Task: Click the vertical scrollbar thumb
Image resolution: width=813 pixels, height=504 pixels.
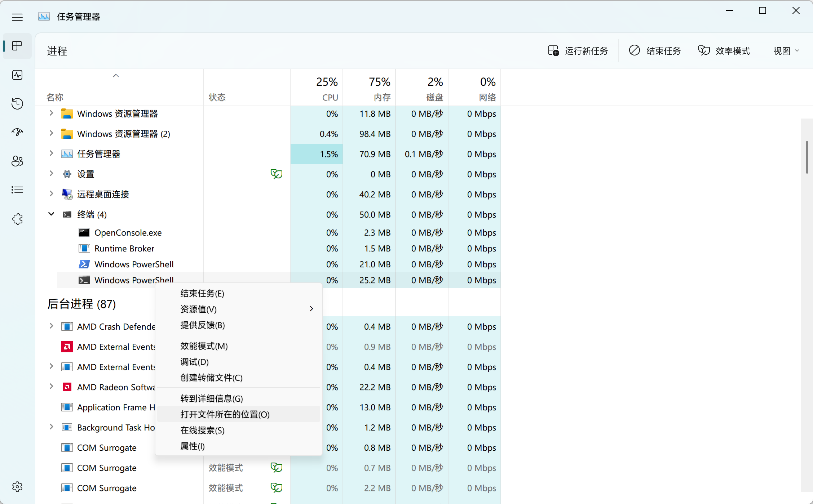Action: click(x=807, y=157)
